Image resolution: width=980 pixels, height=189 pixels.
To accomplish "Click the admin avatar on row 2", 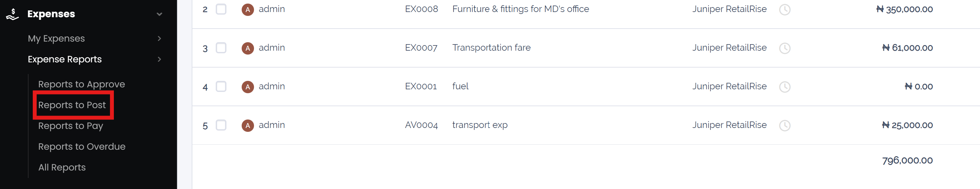I will [x=248, y=9].
